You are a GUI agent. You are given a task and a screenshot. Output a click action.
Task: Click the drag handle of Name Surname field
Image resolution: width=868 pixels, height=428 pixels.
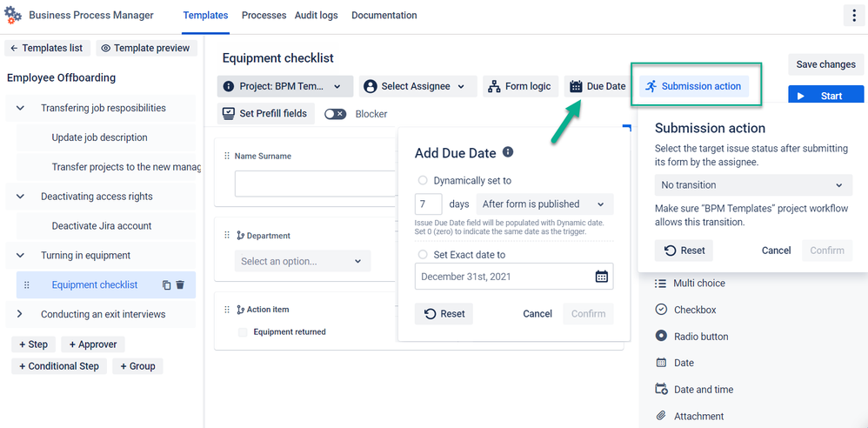coord(226,156)
